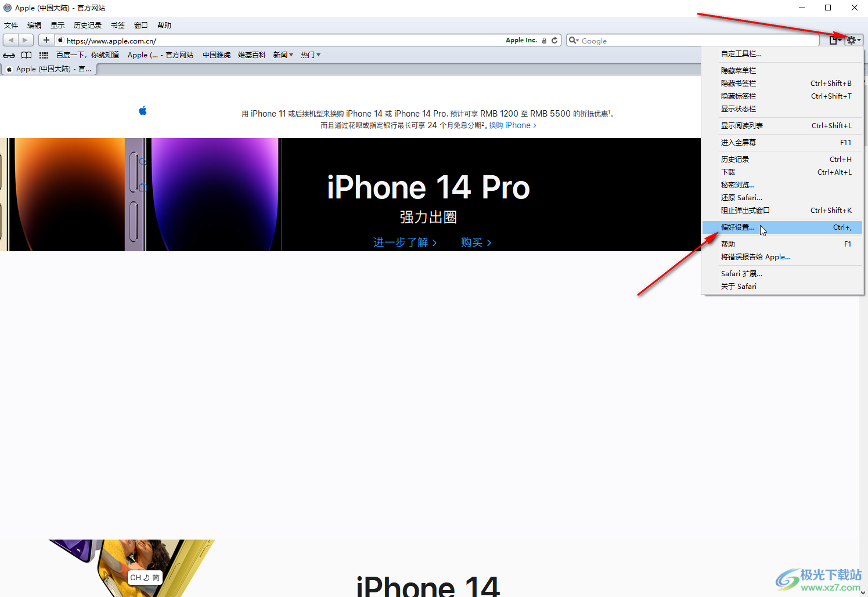This screenshot has width=868, height=597.
Task: Select the Apple (中国大陆) tab
Action: (x=49, y=69)
